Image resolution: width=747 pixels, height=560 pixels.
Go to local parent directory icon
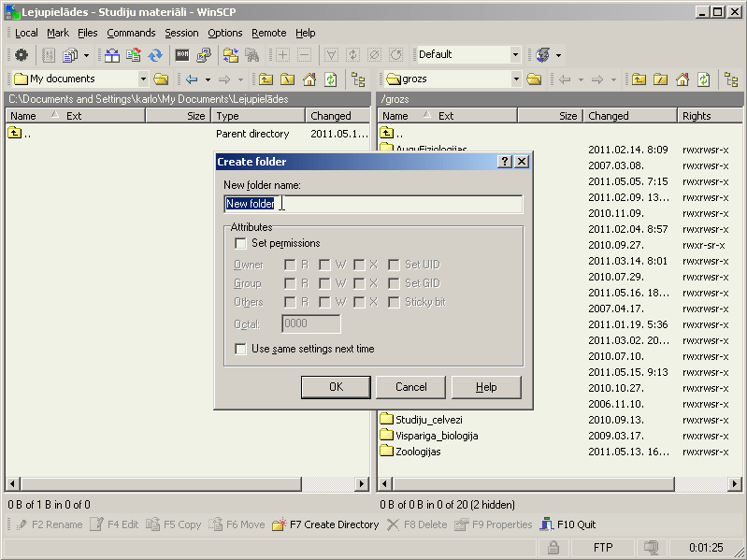[266, 79]
